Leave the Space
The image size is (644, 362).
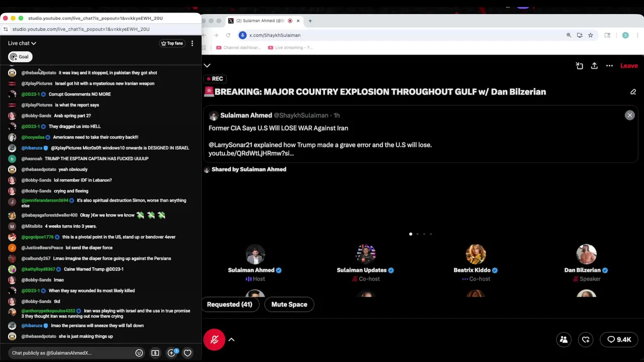click(629, 66)
